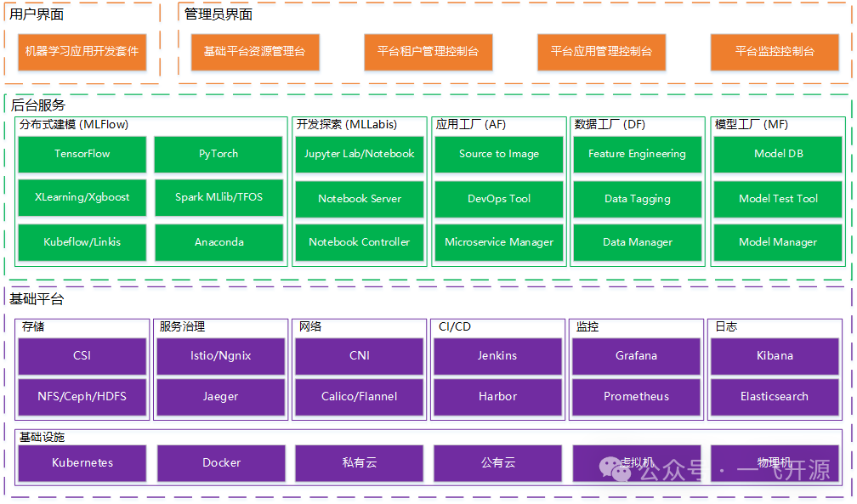Select the Notebook Server block
This screenshot has width=857, height=504.
[359, 199]
